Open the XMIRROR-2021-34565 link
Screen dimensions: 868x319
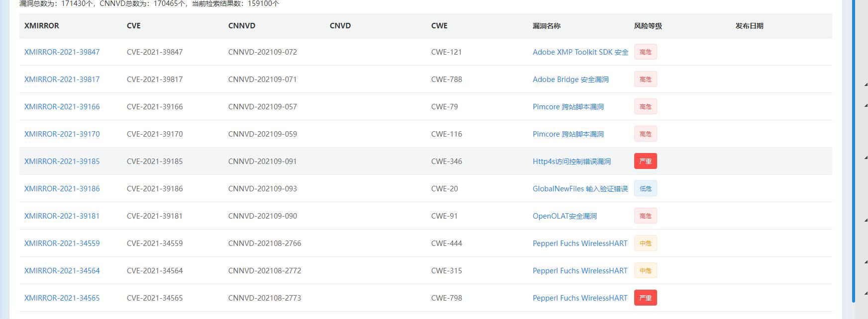[x=62, y=298]
